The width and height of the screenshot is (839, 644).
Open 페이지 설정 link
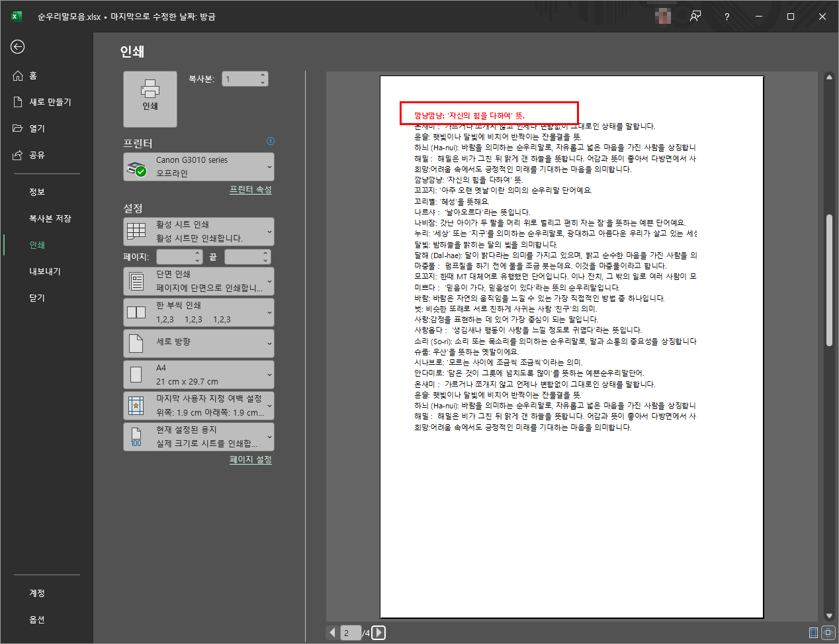[250, 459]
